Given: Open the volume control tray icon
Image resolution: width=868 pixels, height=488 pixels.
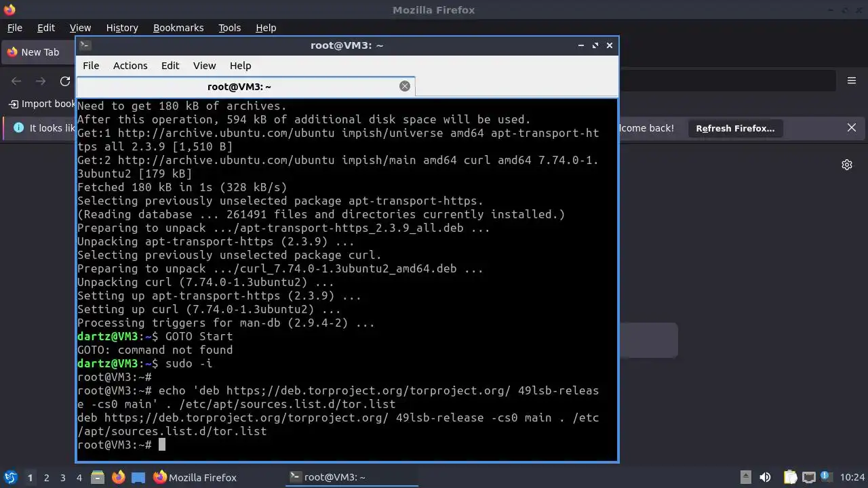Looking at the screenshot, I should point(765,477).
